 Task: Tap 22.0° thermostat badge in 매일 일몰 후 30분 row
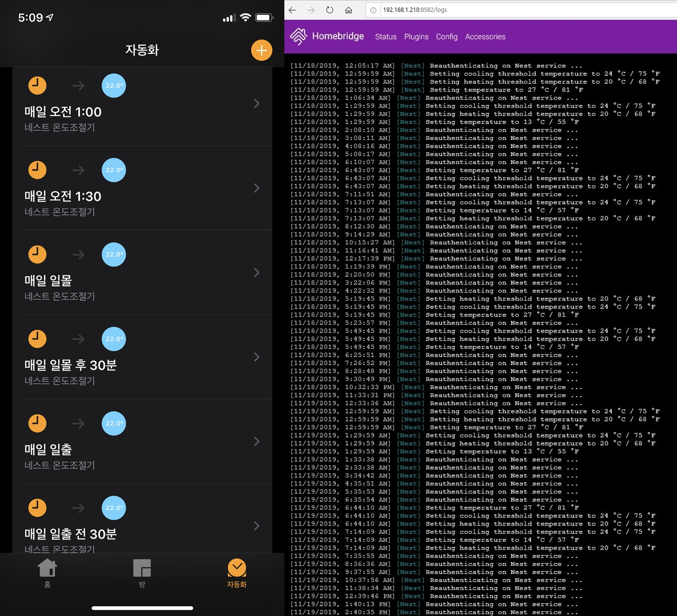coord(114,339)
